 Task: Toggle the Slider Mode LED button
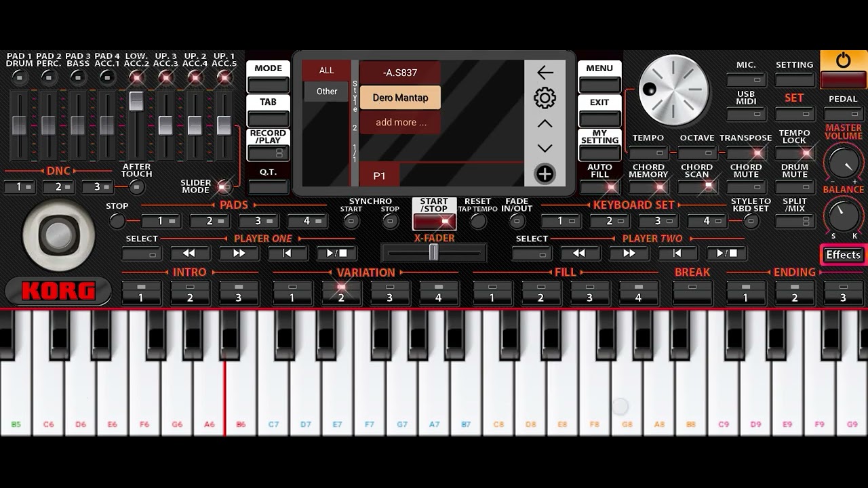224,186
